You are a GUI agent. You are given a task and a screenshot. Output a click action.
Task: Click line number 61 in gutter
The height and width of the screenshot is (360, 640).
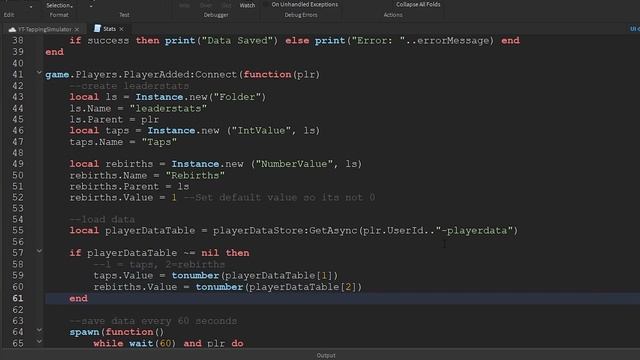pyautogui.click(x=18, y=298)
